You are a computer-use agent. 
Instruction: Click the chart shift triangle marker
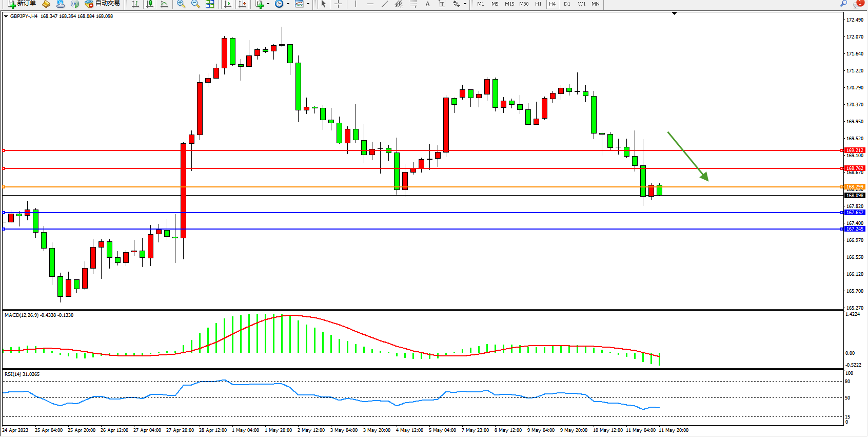674,14
